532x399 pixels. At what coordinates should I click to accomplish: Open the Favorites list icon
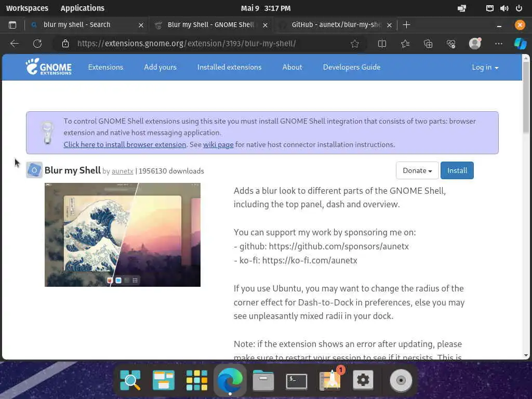point(405,44)
